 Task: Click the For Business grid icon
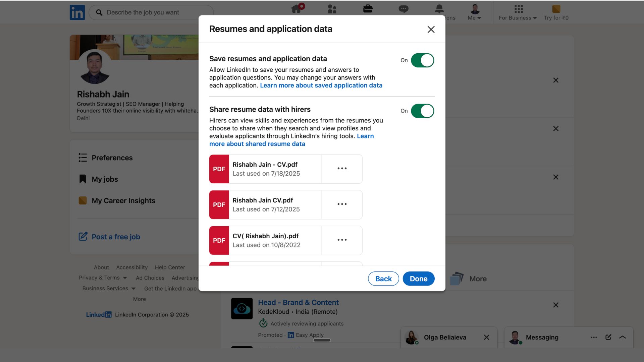point(518,9)
